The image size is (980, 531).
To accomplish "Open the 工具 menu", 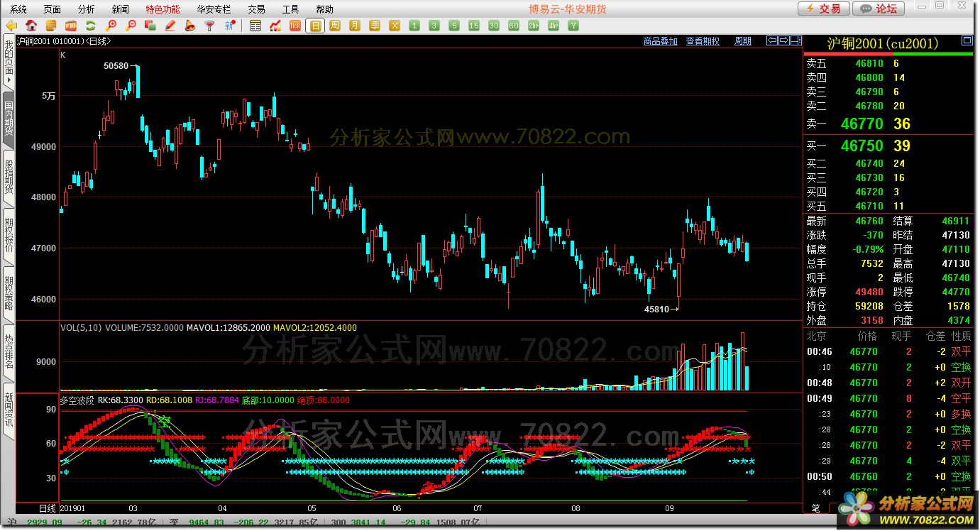I will (x=290, y=9).
